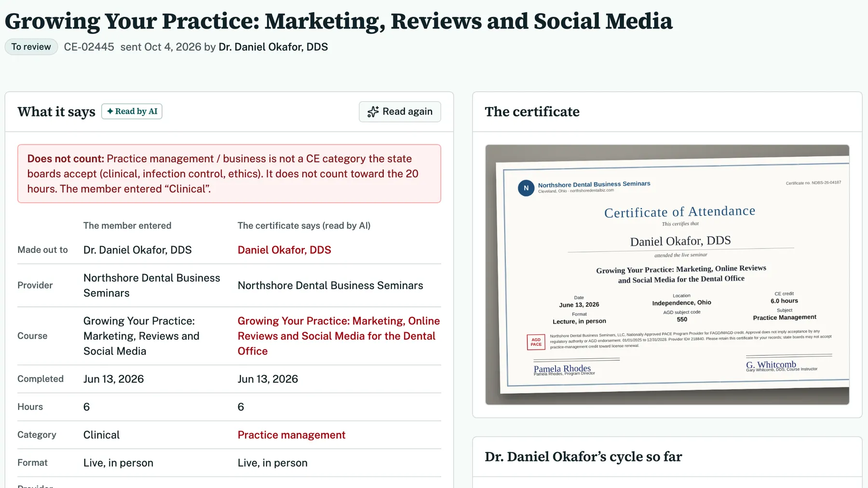This screenshot has width=868, height=488.
Task: Click member-entered course title value
Action: [141, 336]
